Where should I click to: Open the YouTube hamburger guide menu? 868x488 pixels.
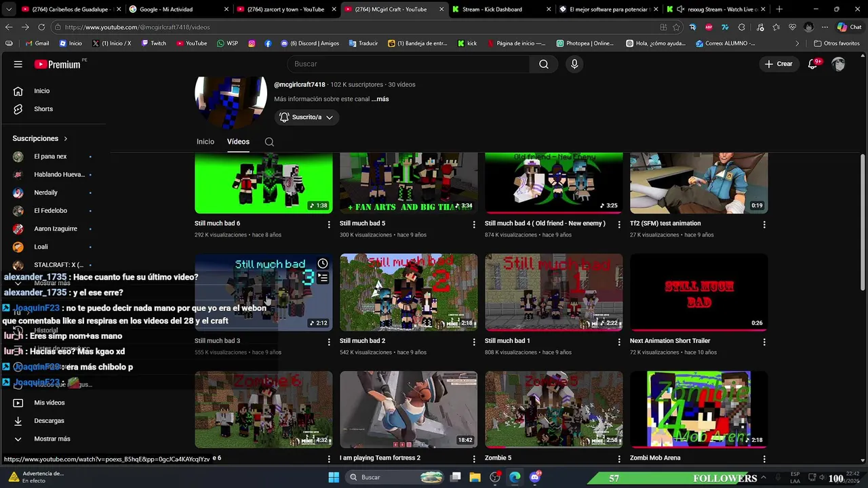coord(18,64)
